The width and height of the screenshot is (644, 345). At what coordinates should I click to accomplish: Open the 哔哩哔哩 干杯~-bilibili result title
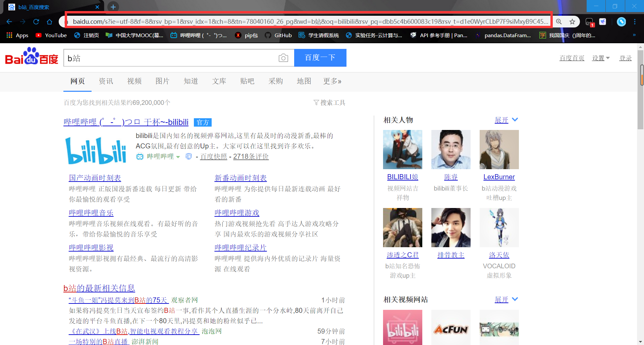(x=126, y=122)
